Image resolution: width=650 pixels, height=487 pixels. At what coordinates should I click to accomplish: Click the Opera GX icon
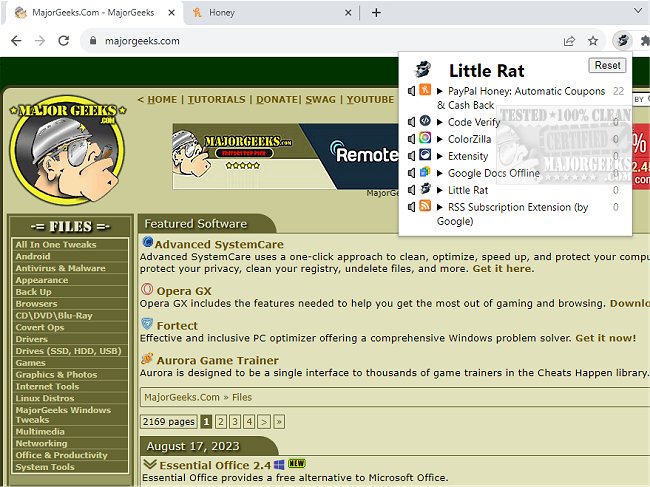[147, 289]
